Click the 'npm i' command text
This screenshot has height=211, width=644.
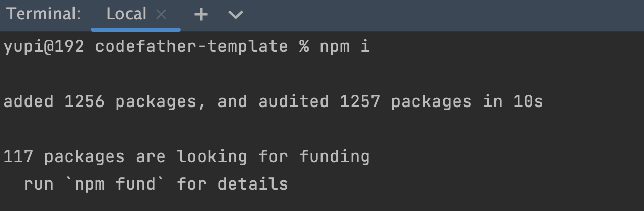point(344,47)
